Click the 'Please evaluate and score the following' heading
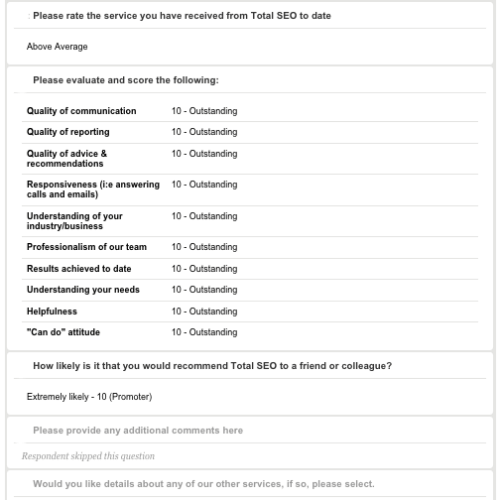The image size is (500, 500). coord(126,80)
